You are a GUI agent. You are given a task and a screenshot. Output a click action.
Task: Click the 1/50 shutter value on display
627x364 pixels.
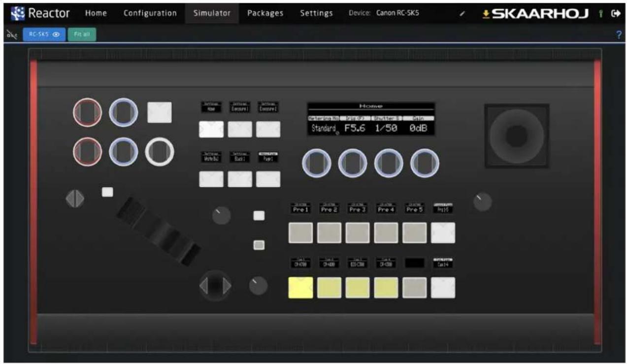point(386,128)
